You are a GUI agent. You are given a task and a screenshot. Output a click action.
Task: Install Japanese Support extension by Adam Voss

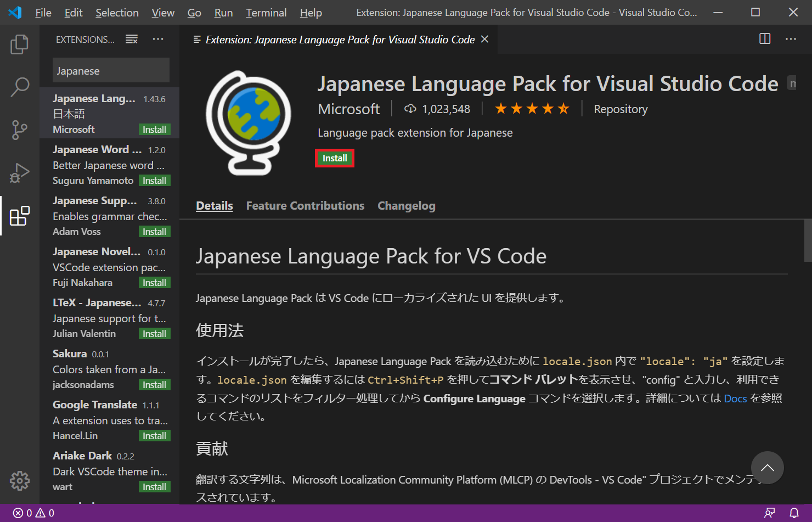tap(154, 232)
